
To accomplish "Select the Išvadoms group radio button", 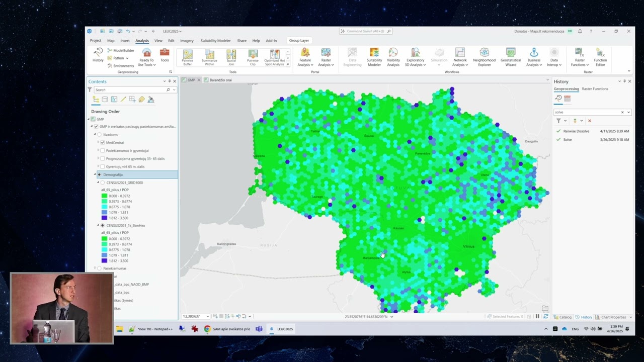I will click(99, 135).
